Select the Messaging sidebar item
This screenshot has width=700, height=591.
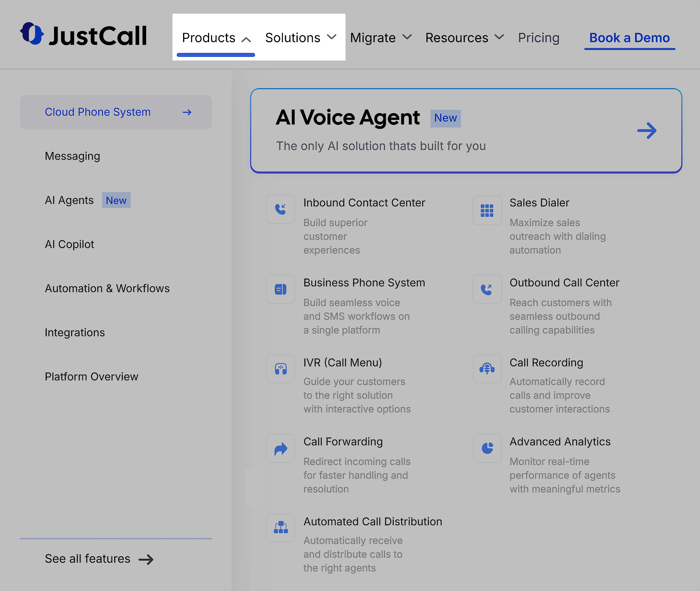click(72, 156)
